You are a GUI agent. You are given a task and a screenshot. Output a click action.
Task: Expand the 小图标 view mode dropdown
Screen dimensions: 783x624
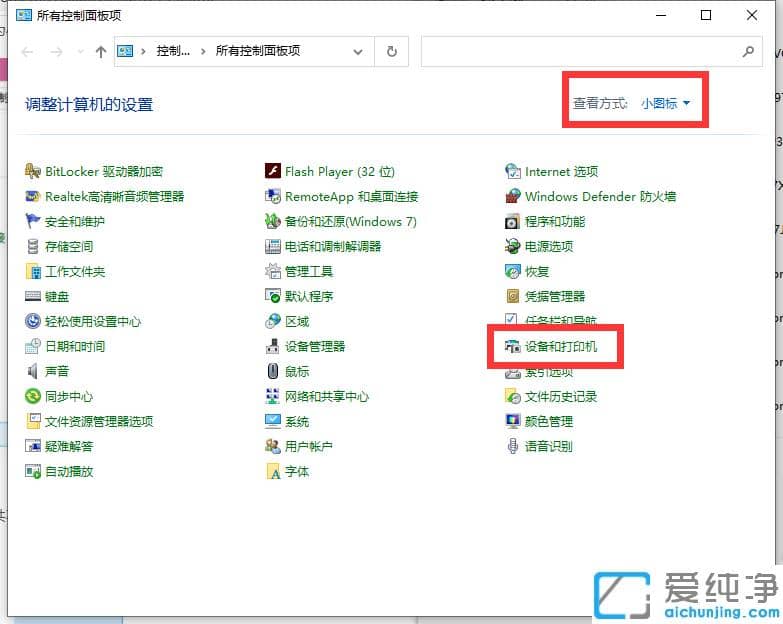(x=666, y=103)
